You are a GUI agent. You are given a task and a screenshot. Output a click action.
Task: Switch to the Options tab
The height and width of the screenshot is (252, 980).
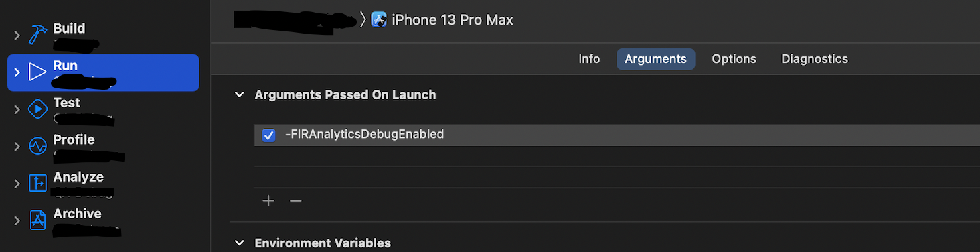[734, 59]
